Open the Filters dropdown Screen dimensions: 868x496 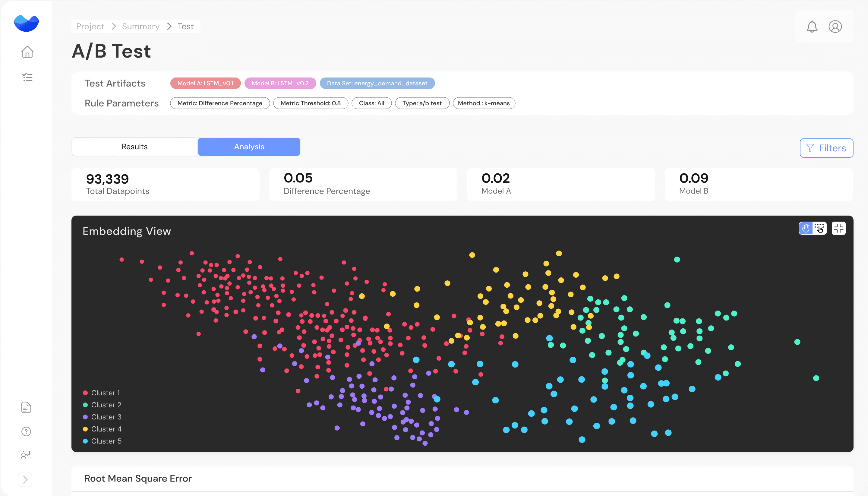(826, 148)
